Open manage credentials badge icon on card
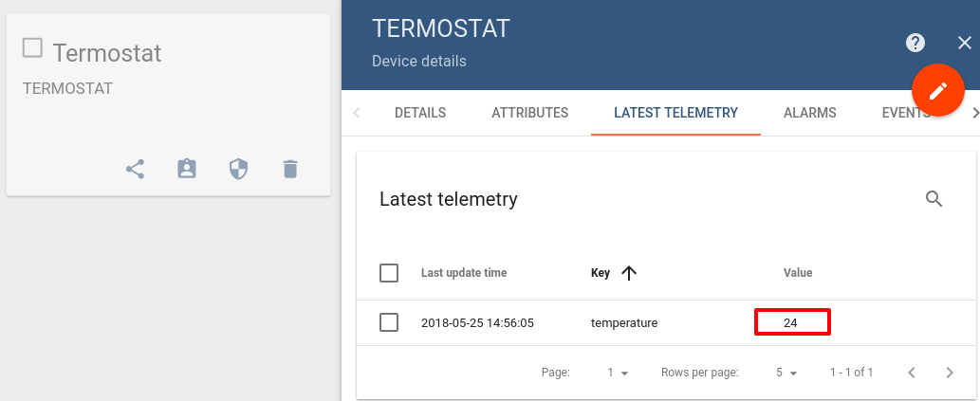This screenshot has height=401, width=980. [x=187, y=170]
